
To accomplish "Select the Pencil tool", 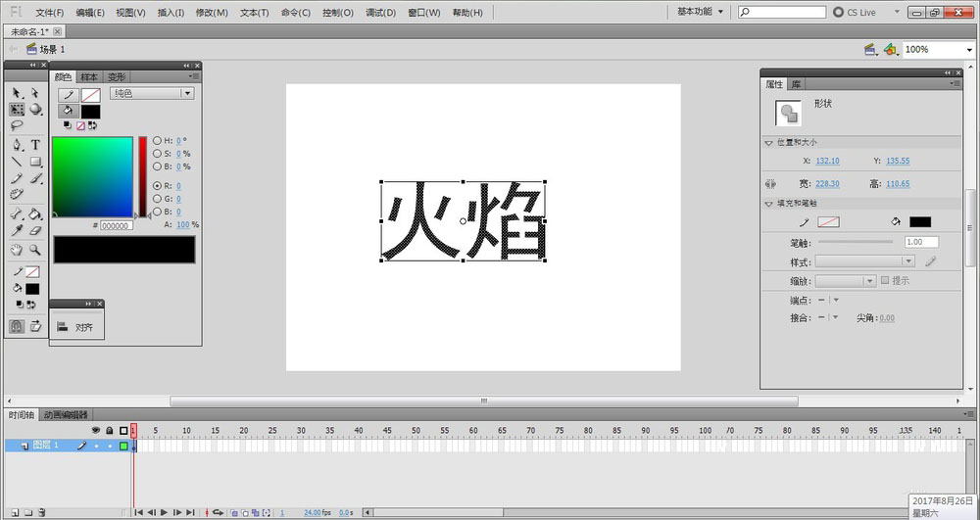I will click(x=17, y=178).
